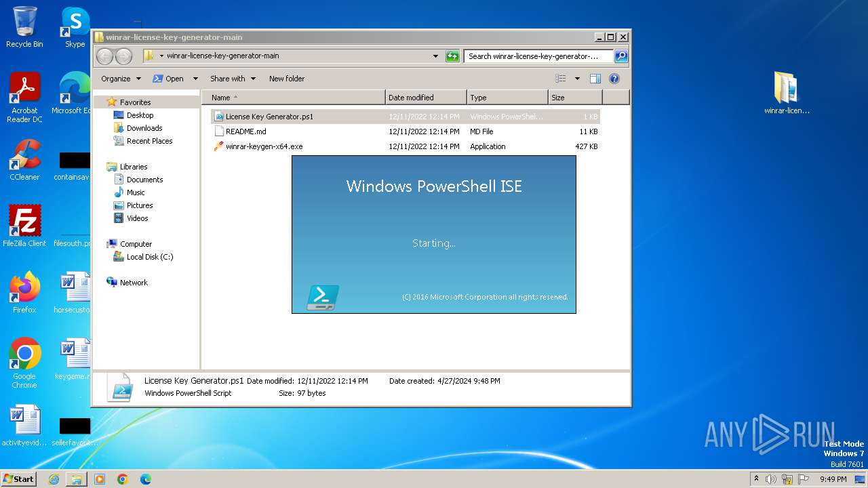
Task: Open Windows Media Player from the taskbar
Action: point(100,479)
